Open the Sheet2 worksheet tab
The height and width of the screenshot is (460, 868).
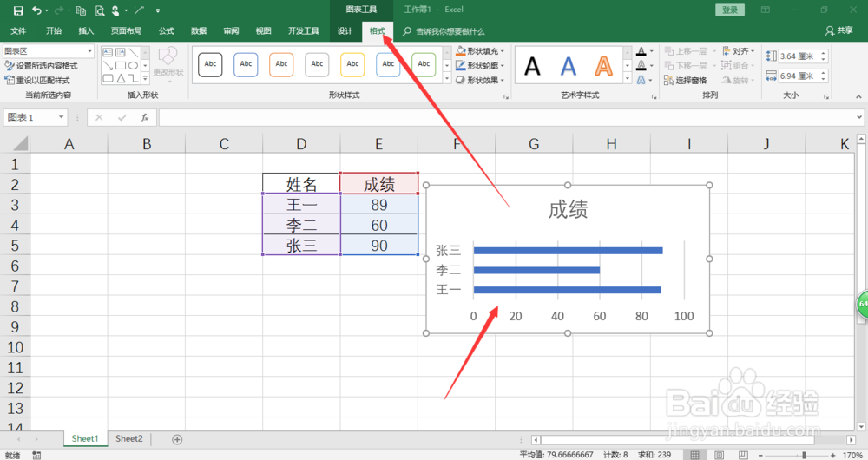[129, 439]
